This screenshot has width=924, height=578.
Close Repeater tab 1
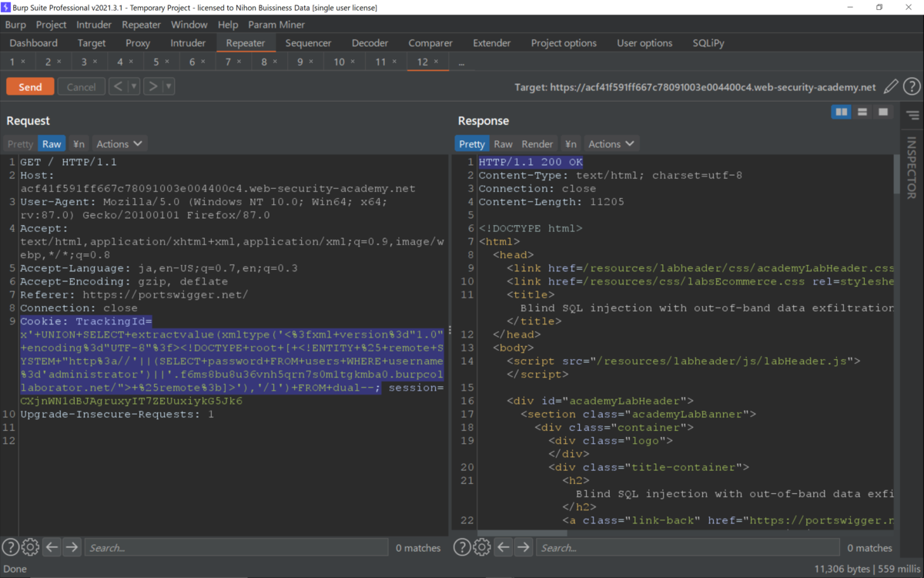point(22,62)
